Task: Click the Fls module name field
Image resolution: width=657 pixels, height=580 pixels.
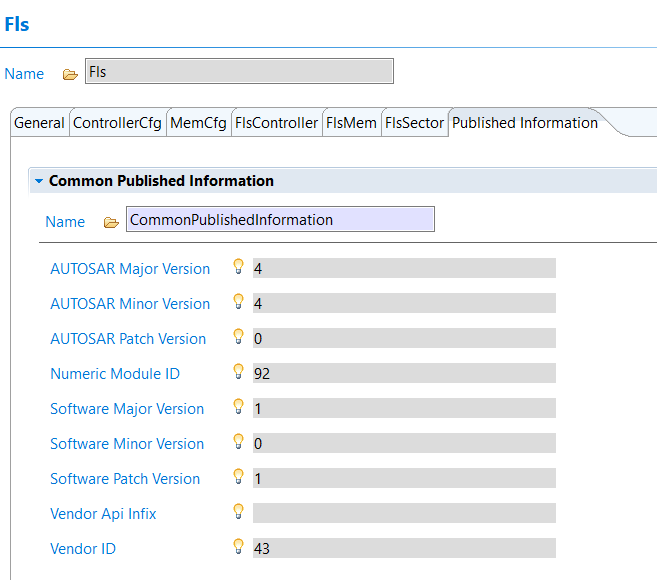Action: point(239,72)
